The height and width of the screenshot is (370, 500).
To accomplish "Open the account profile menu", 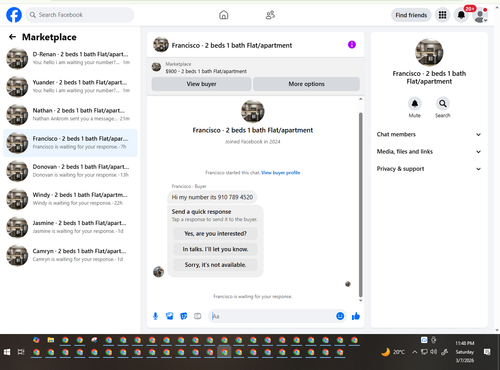I will coord(480,16).
